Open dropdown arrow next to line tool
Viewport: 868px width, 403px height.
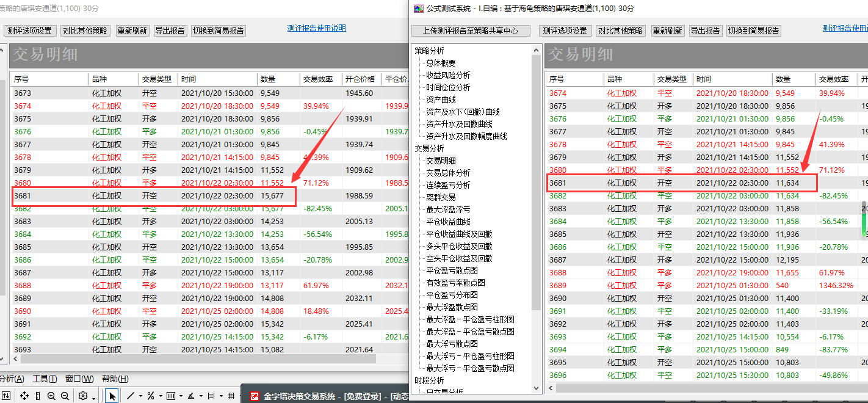[140, 396]
